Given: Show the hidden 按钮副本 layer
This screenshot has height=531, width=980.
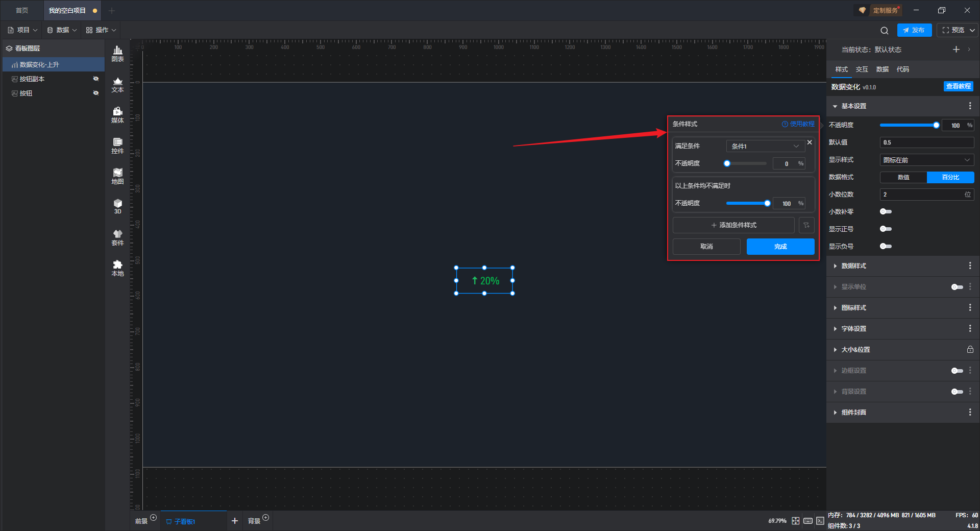Looking at the screenshot, I should pos(96,79).
